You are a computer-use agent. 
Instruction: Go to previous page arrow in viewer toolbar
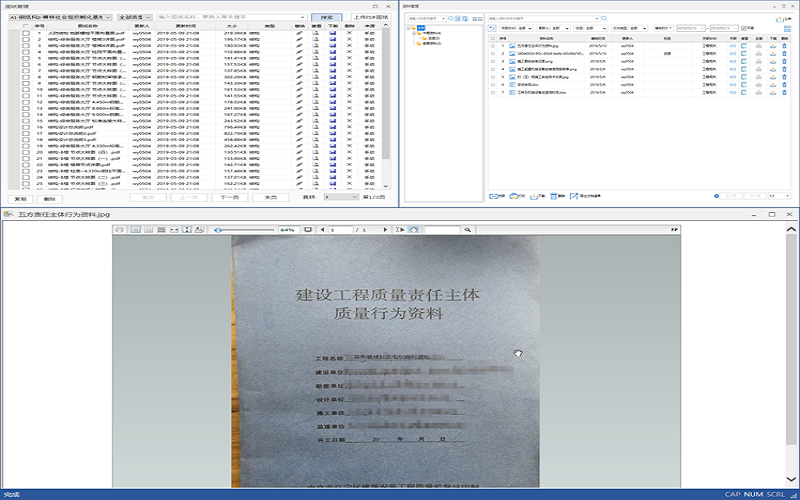pos(322,230)
